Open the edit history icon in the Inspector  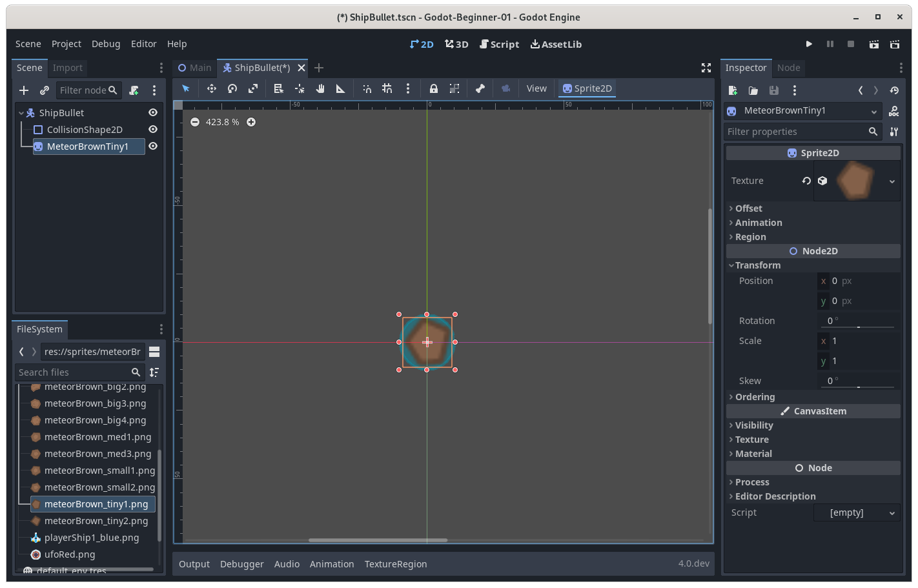pyautogui.click(x=895, y=90)
